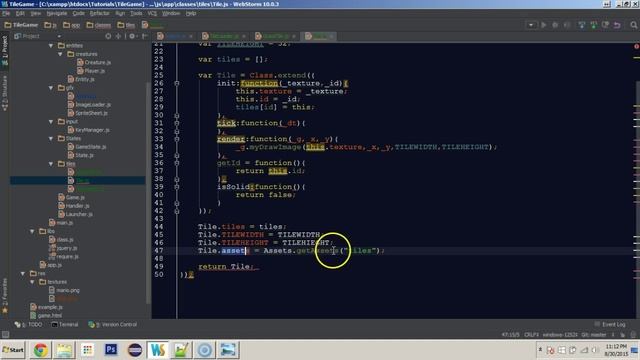640x360 pixels.
Task: Click the hide panel icon in Project header
Action: pyautogui.click(x=144, y=36)
